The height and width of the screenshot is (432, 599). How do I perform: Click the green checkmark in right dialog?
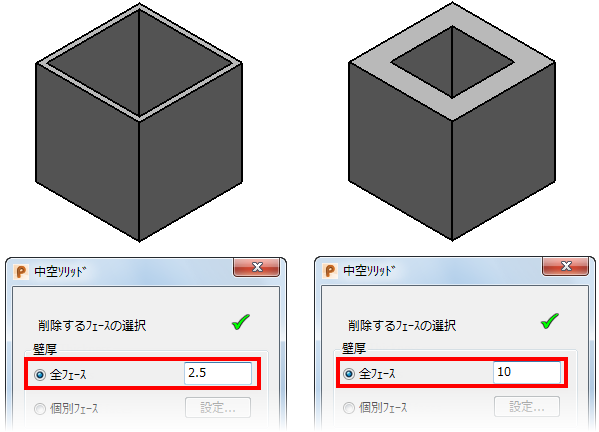(x=550, y=321)
